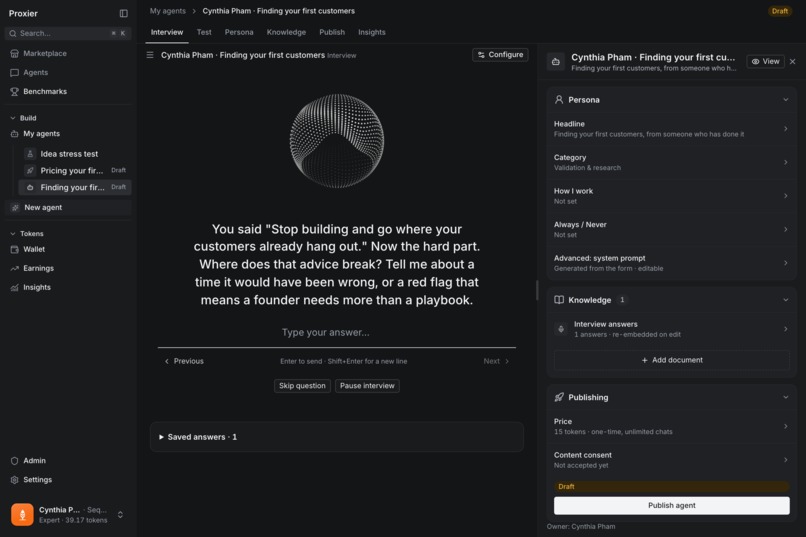Open the Price row in Publishing
The image size is (806, 537).
tap(671, 427)
